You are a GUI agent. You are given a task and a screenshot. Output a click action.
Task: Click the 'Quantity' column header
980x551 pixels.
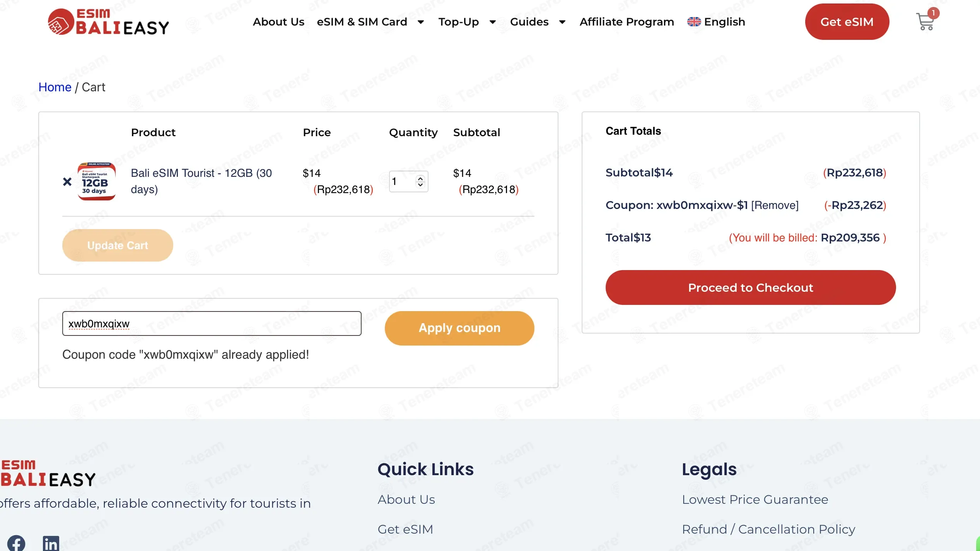(413, 133)
